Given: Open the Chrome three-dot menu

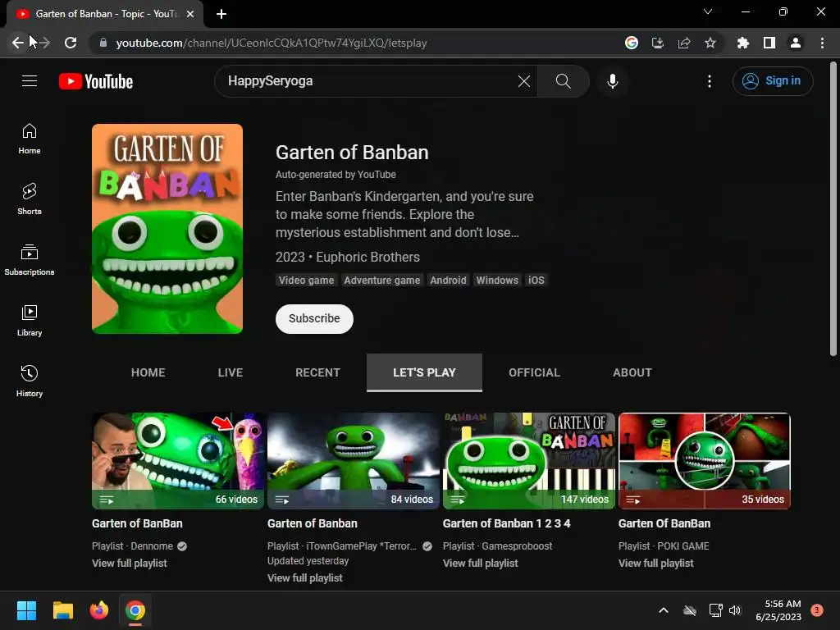Looking at the screenshot, I should tap(822, 43).
